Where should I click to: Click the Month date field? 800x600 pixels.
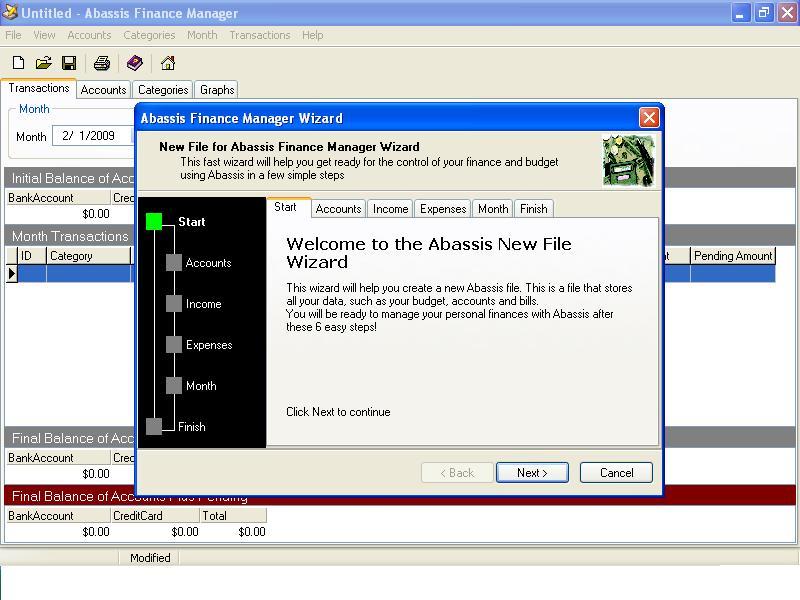[x=92, y=136]
